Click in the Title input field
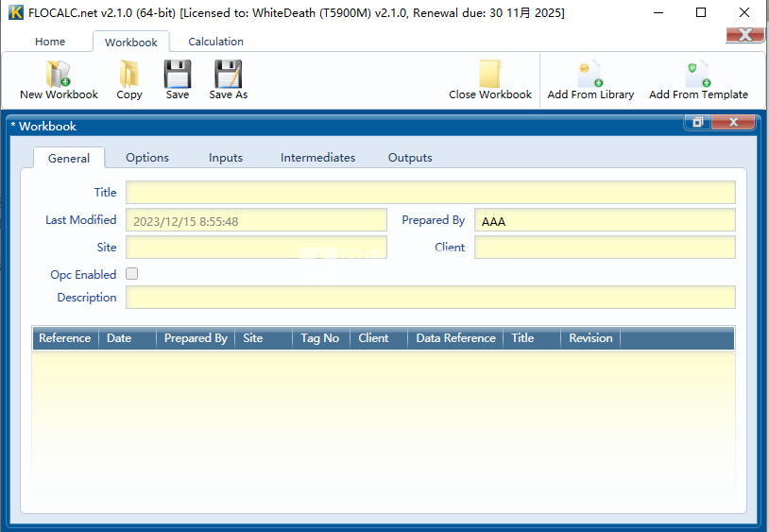 click(x=431, y=192)
